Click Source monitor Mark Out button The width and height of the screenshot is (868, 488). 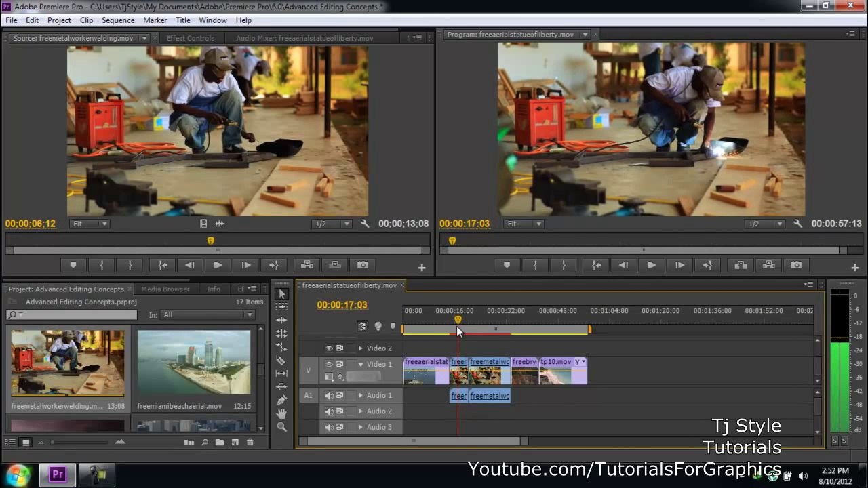(x=130, y=265)
